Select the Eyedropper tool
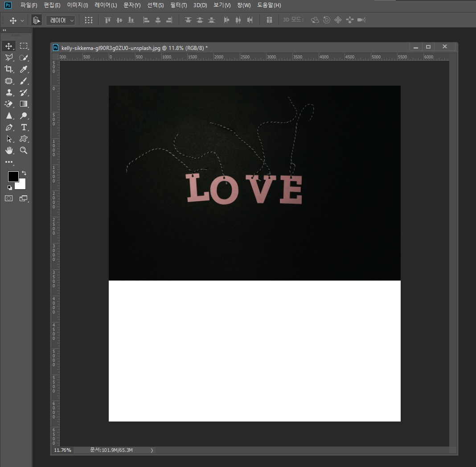476x467 pixels. 23,69
